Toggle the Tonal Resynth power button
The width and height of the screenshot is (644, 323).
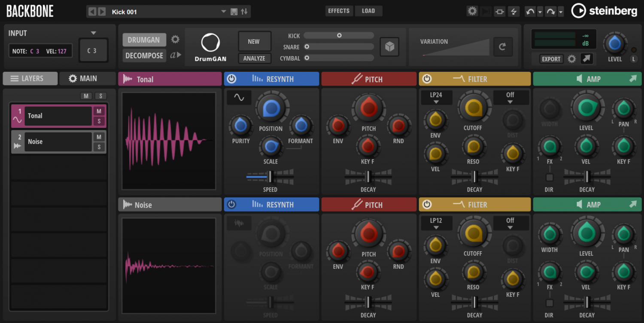click(231, 79)
